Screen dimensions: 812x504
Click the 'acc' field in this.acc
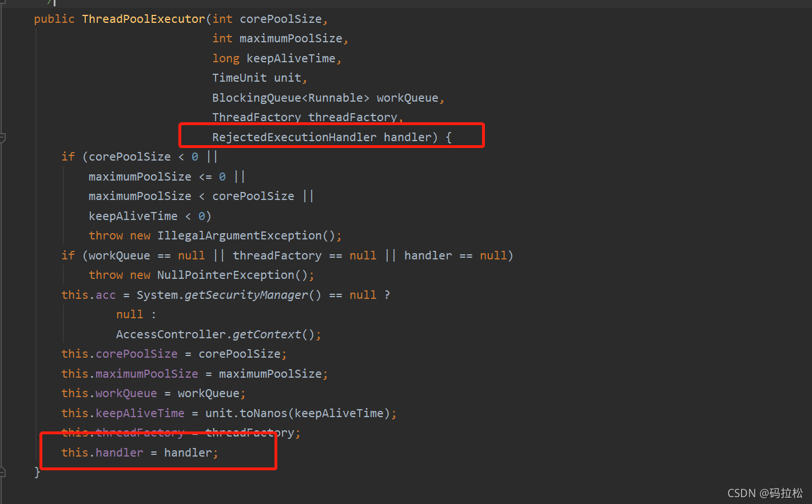pyautogui.click(x=106, y=295)
